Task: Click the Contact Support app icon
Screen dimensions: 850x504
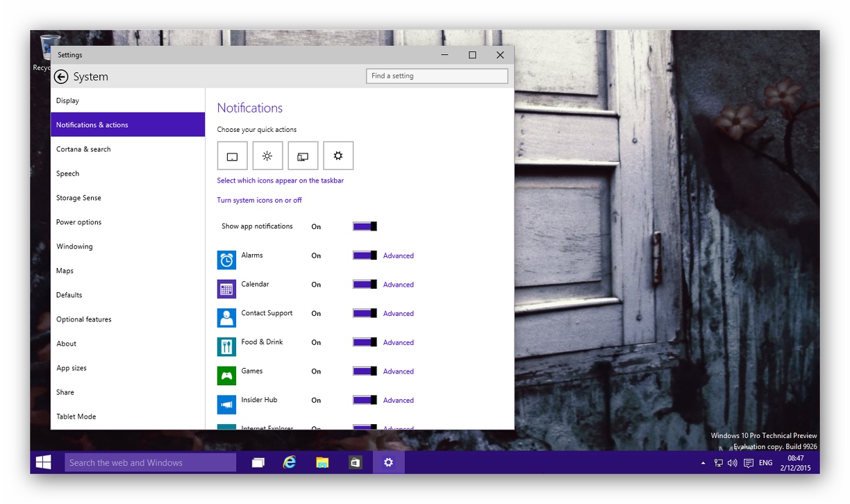Action: pos(226,318)
